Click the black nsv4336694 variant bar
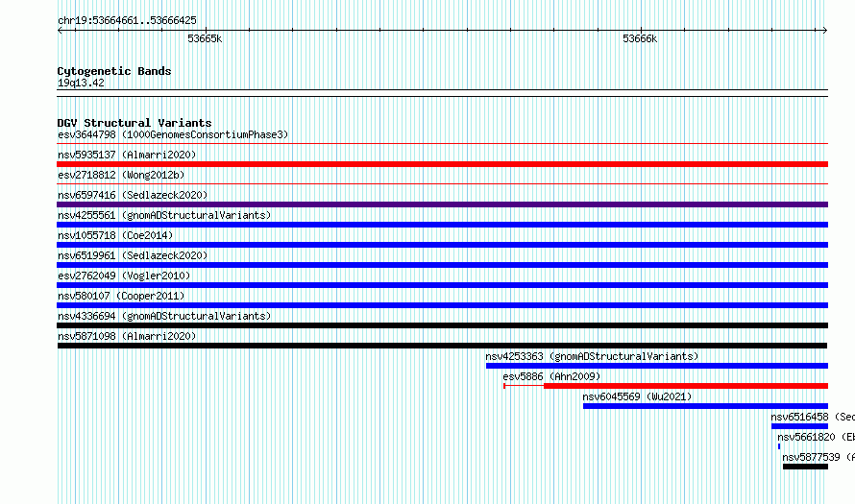The width and height of the screenshot is (855, 504). pyautogui.click(x=442, y=325)
